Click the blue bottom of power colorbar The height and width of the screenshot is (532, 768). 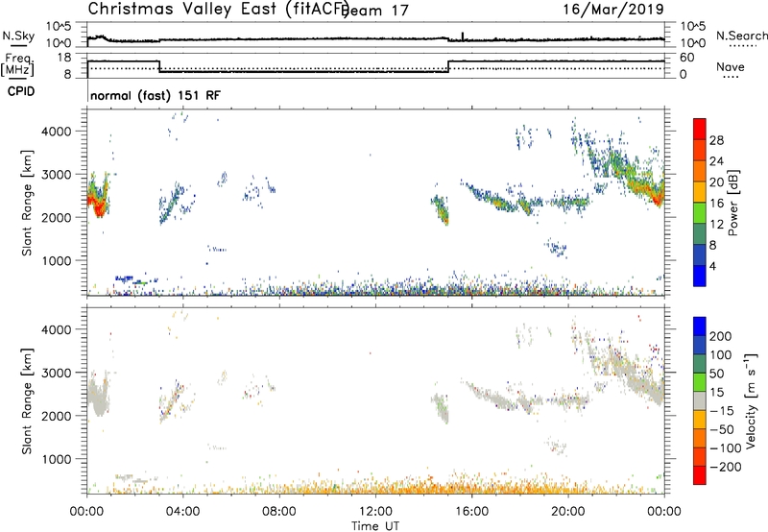(700, 276)
